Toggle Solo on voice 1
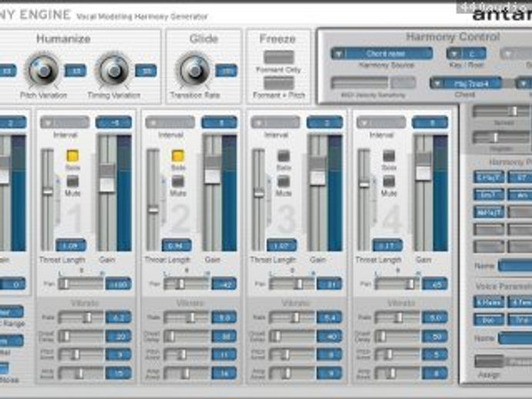532x399 pixels. tap(72, 156)
